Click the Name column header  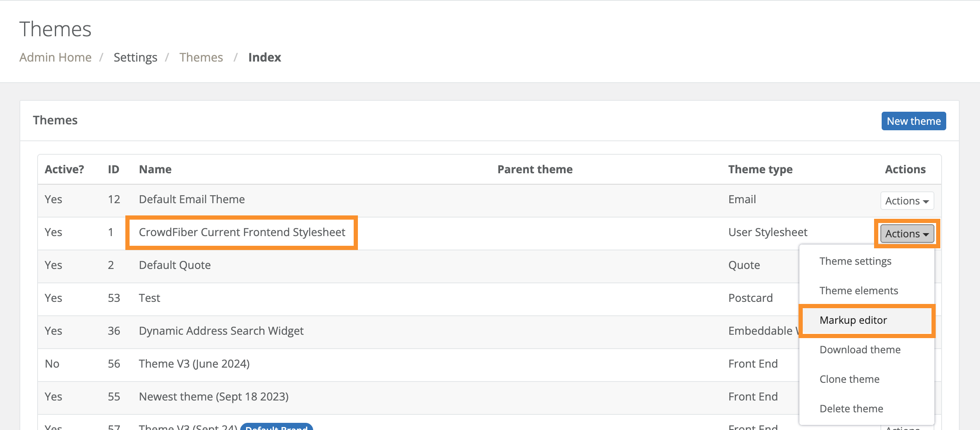[155, 169]
